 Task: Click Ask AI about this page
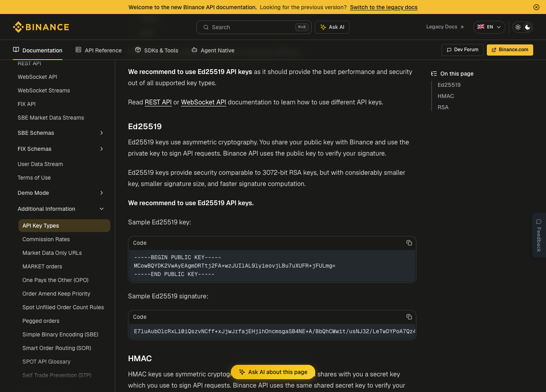tap(273, 372)
